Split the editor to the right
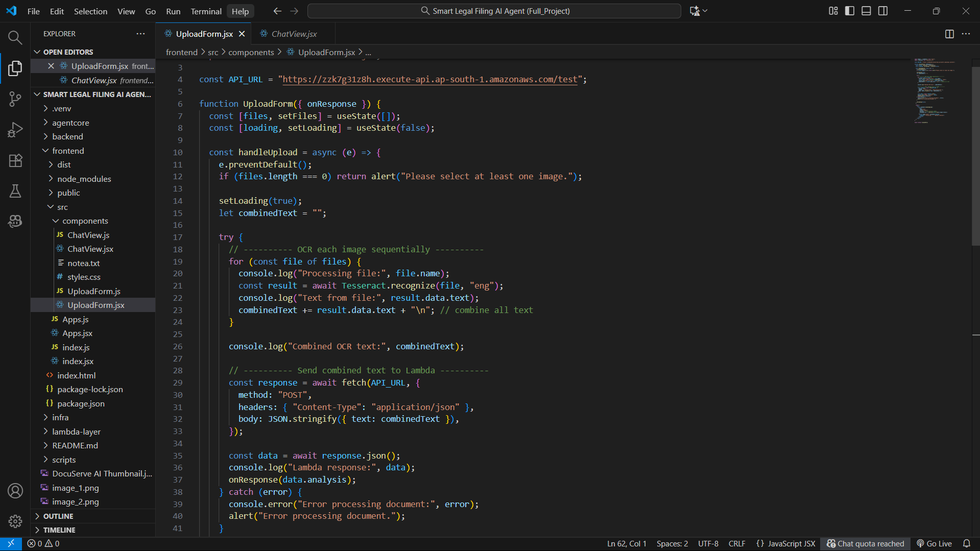980x551 pixels. (949, 34)
